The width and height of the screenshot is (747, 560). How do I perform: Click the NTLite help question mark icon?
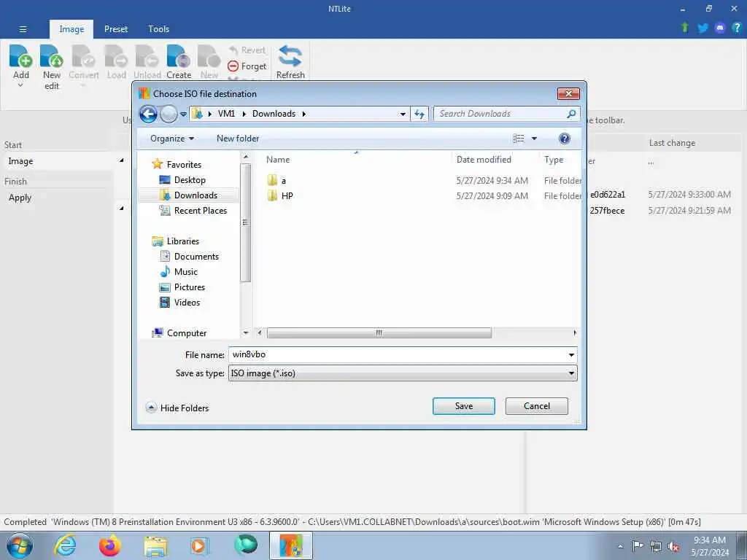click(x=737, y=28)
